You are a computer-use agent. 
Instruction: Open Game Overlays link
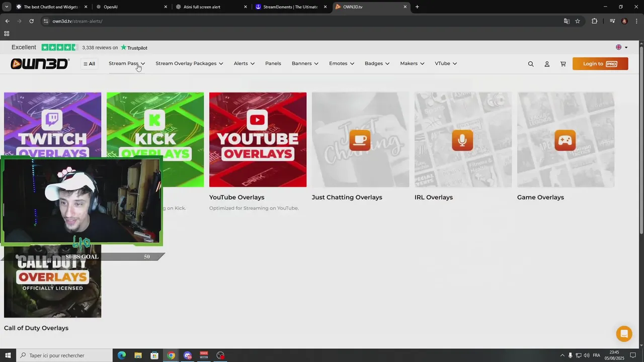(540, 197)
